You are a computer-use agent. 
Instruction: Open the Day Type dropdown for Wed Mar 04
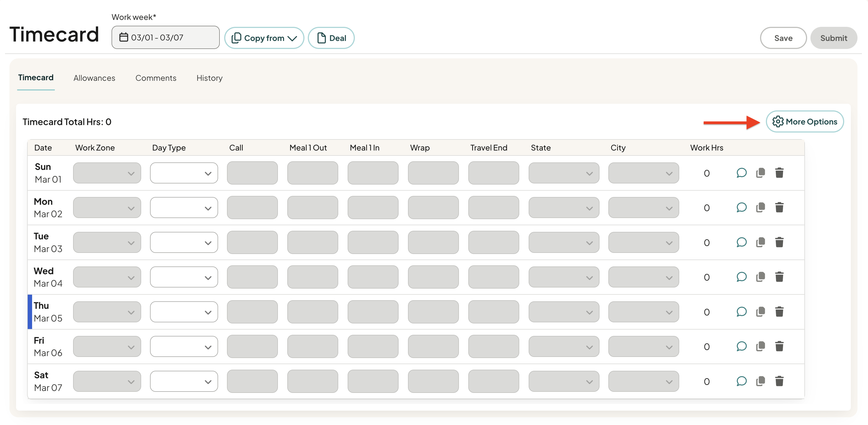click(184, 277)
